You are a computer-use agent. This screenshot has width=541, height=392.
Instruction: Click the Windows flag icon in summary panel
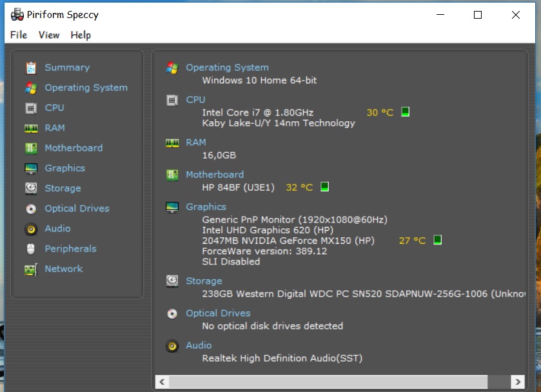(x=172, y=68)
